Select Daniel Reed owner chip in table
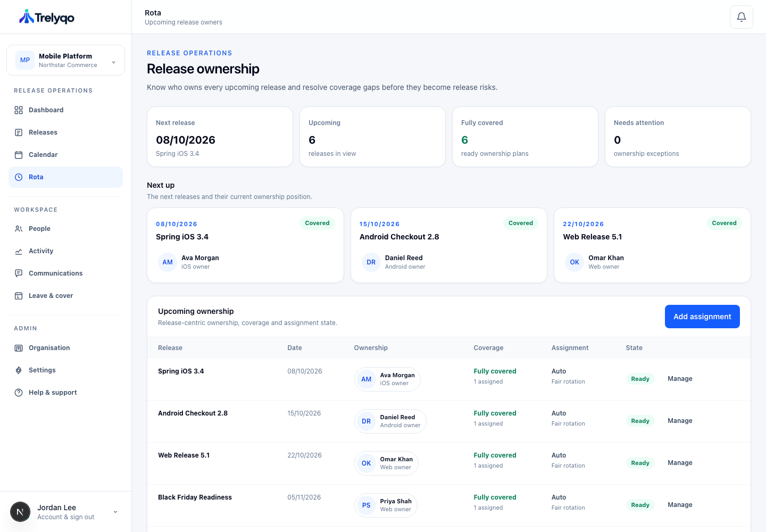The height and width of the screenshot is (532, 766). pyautogui.click(x=390, y=421)
